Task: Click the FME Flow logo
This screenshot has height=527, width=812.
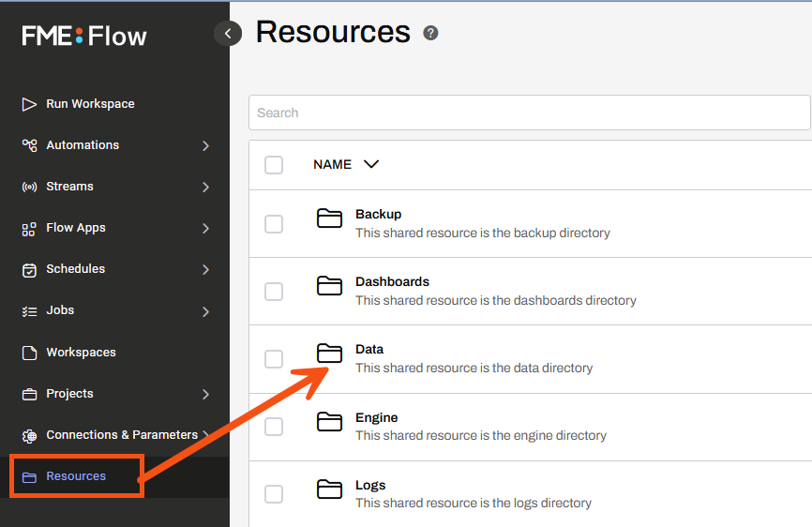Action: (83, 37)
